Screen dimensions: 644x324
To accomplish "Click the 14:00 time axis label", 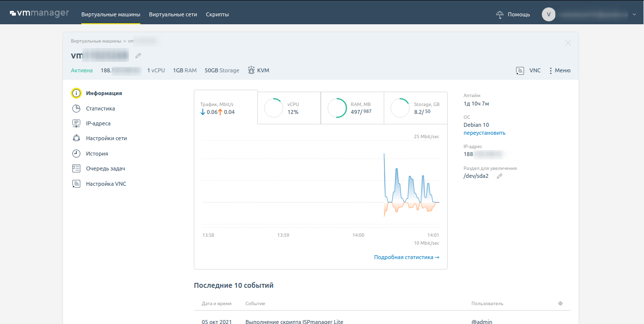I will [x=358, y=235].
